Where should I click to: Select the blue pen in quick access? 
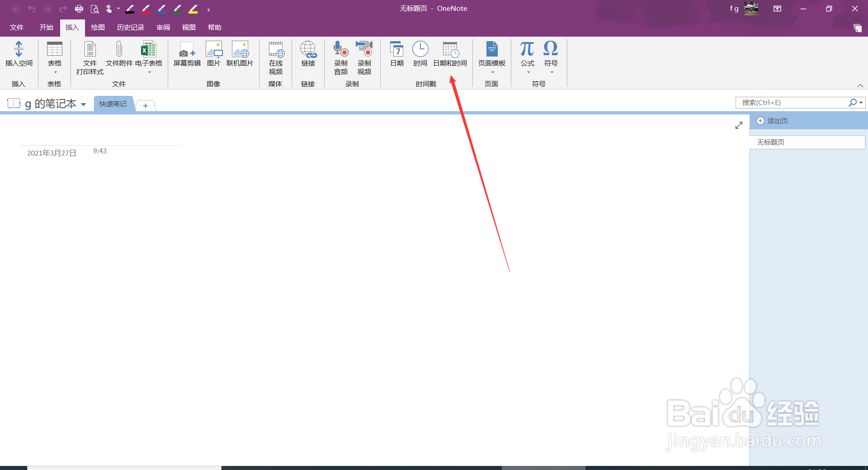click(x=161, y=9)
